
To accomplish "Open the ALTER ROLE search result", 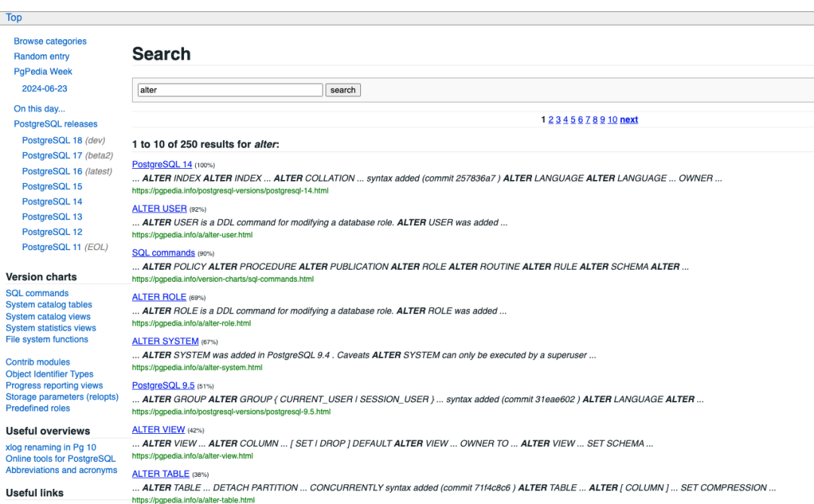I will click(159, 296).
